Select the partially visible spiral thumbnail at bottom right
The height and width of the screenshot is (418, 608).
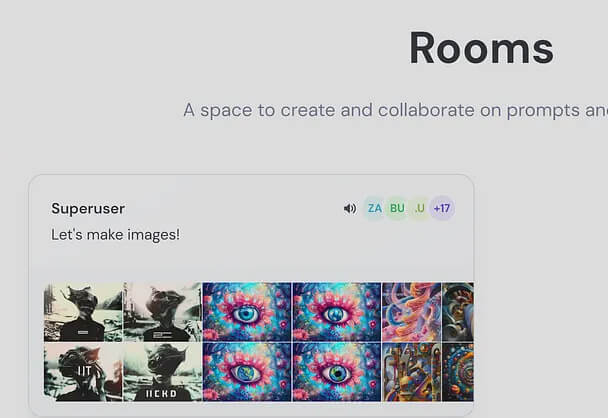coord(458,373)
